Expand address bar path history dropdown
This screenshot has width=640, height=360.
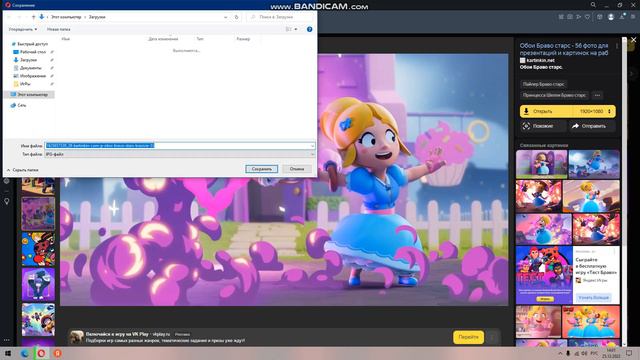225,17
